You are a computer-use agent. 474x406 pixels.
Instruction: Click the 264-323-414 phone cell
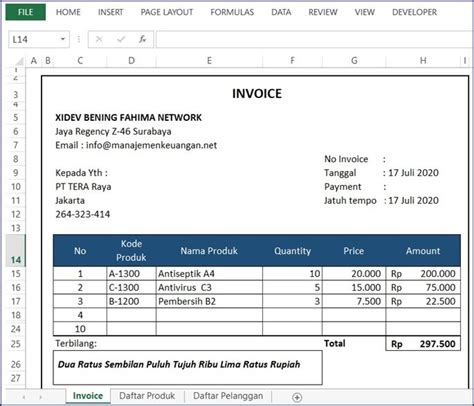click(83, 214)
